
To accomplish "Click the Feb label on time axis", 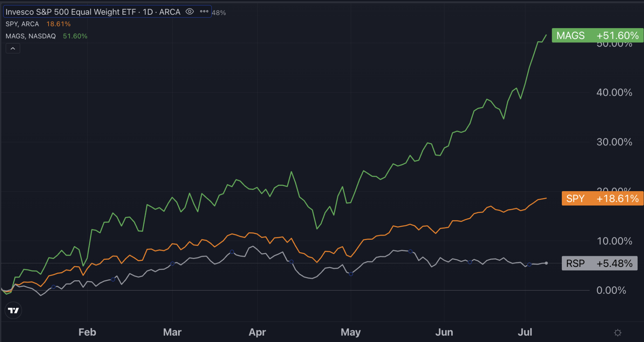I will click(87, 332).
